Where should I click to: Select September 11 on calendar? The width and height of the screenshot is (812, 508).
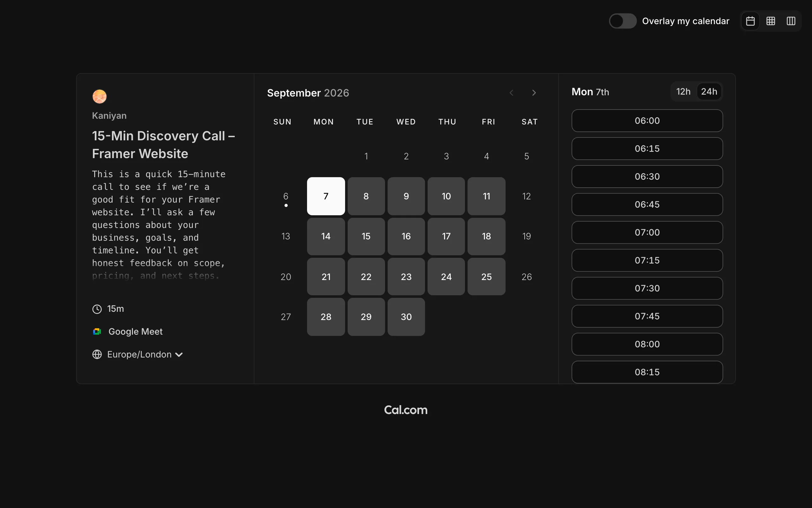(x=487, y=196)
